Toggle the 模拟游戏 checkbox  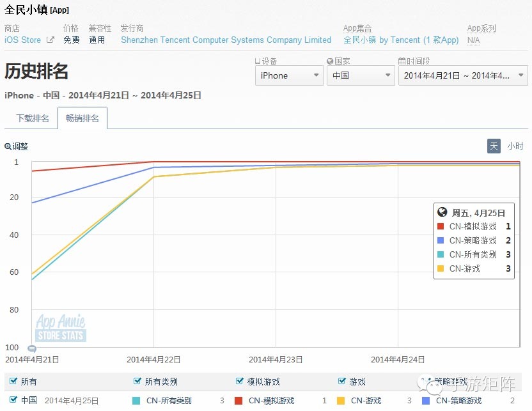(240, 381)
